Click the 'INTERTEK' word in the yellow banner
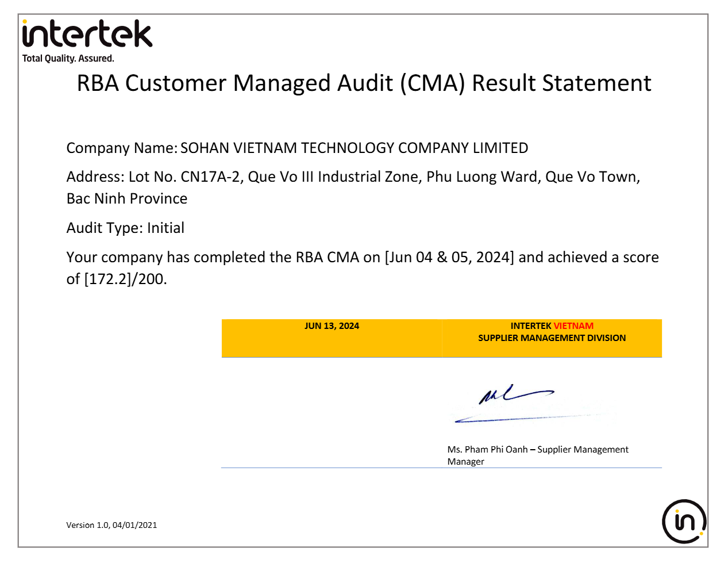 [x=530, y=326]
